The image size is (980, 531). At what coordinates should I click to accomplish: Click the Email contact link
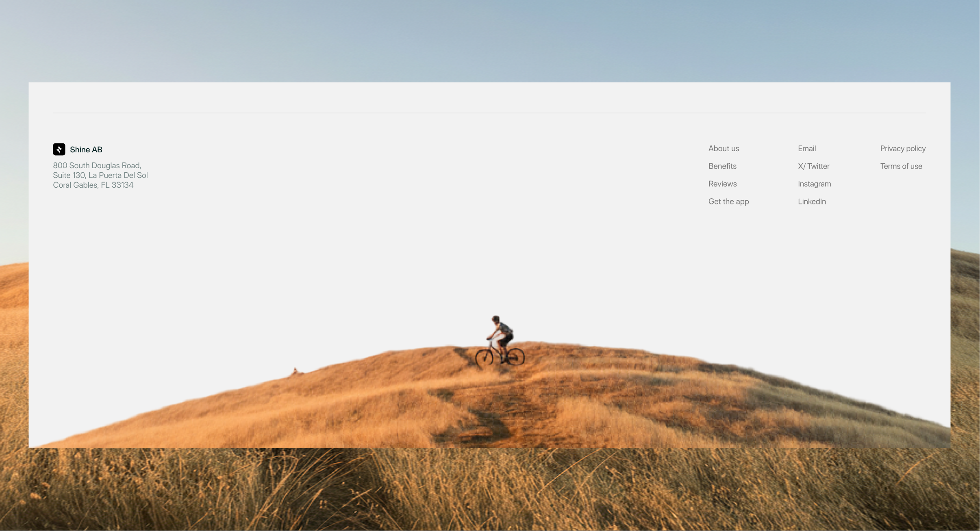806,148
